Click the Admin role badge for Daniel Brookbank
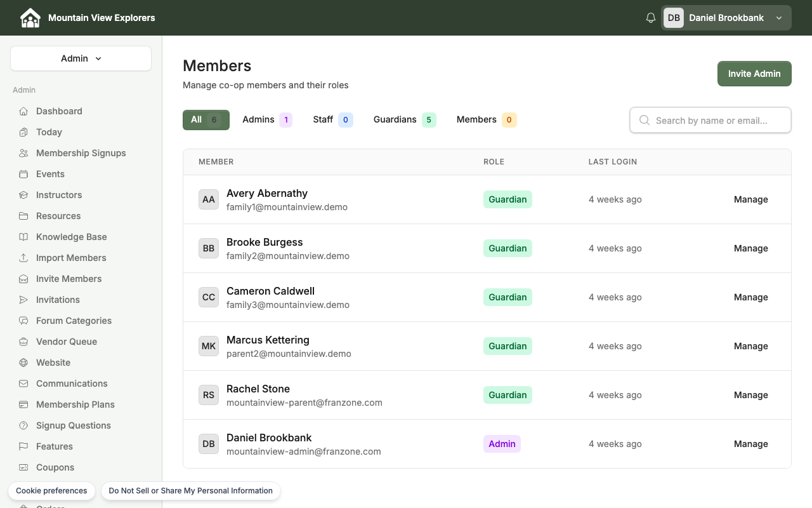This screenshot has width=812, height=508. click(x=502, y=444)
